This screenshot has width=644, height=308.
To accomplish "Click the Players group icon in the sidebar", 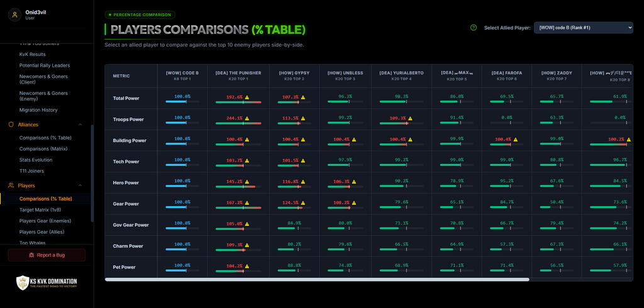I will tap(11, 185).
